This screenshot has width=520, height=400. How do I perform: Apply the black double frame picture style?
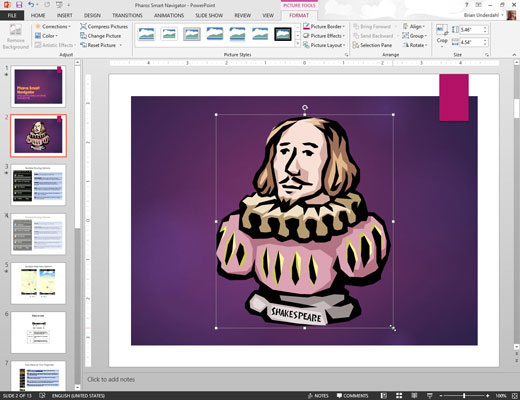(283, 34)
